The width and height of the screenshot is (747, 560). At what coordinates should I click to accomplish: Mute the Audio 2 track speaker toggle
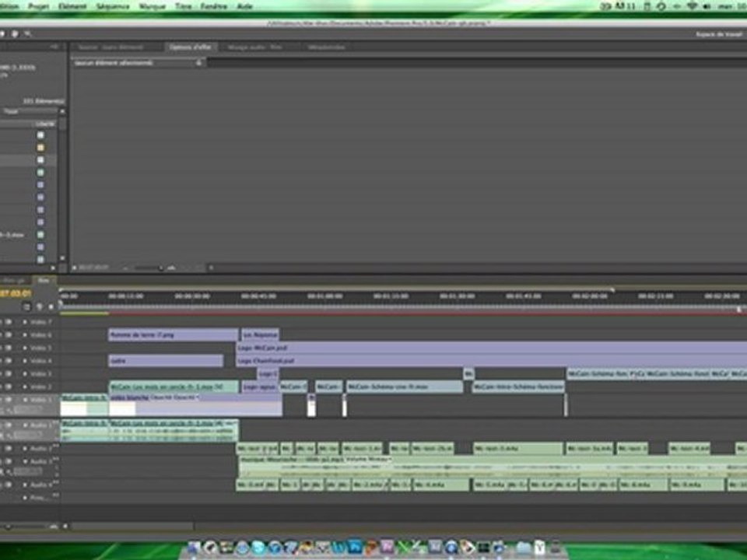point(9,448)
